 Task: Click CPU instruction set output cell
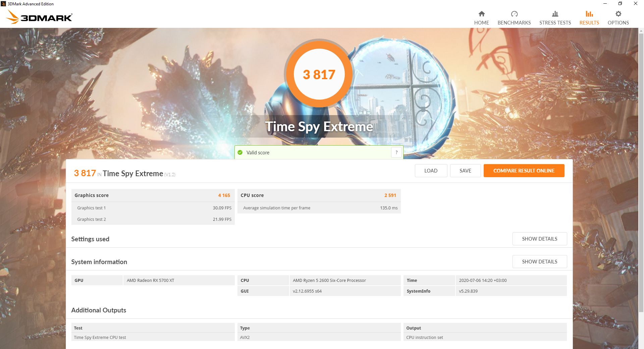(x=485, y=337)
